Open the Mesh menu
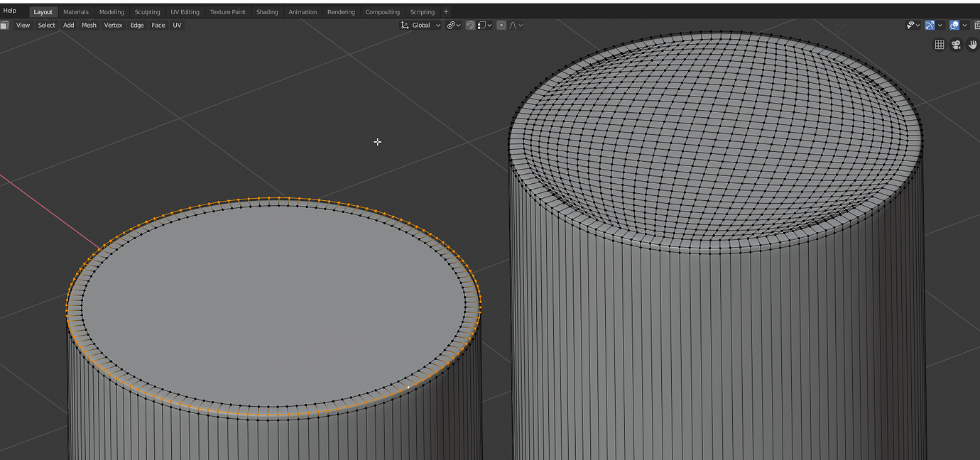This screenshot has height=460, width=980. [88, 25]
